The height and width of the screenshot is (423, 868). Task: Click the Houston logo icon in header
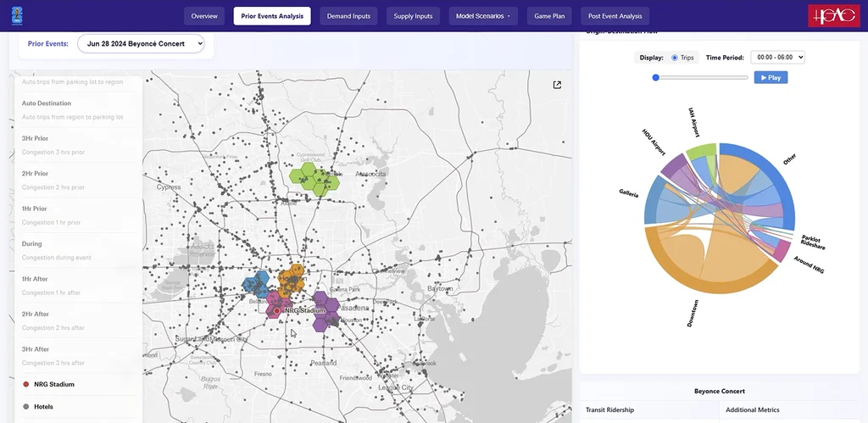(x=17, y=15)
